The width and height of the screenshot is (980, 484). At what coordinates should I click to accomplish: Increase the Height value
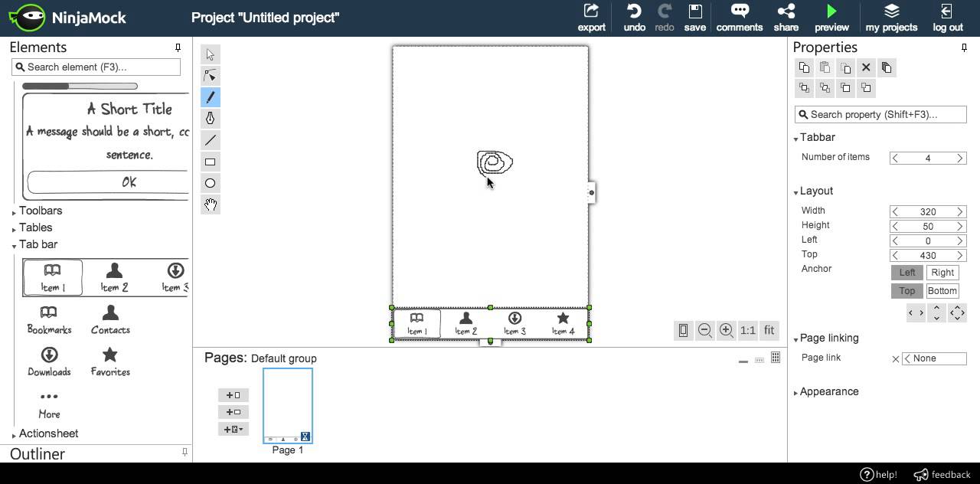coord(959,227)
